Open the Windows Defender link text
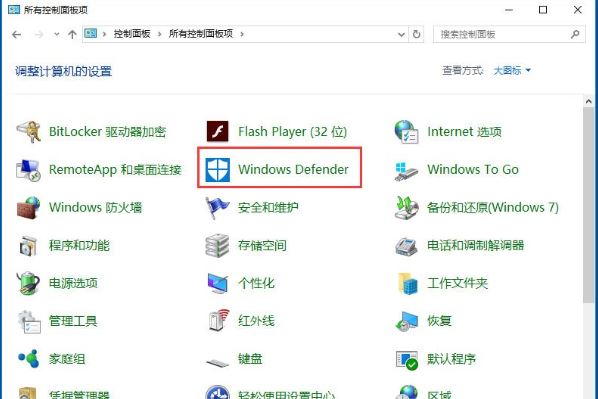 293,169
